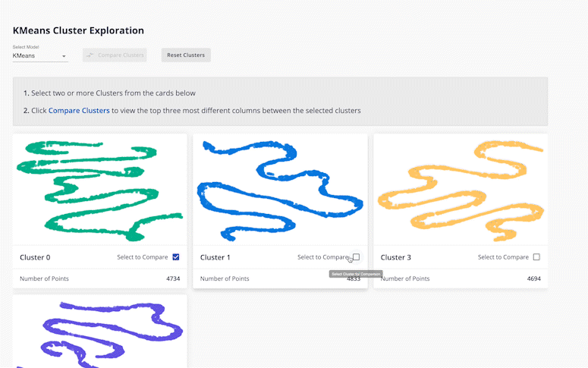
Task: Enable Cluster 3 Select to Compare checkbox
Action: pyautogui.click(x=536, y=257)
